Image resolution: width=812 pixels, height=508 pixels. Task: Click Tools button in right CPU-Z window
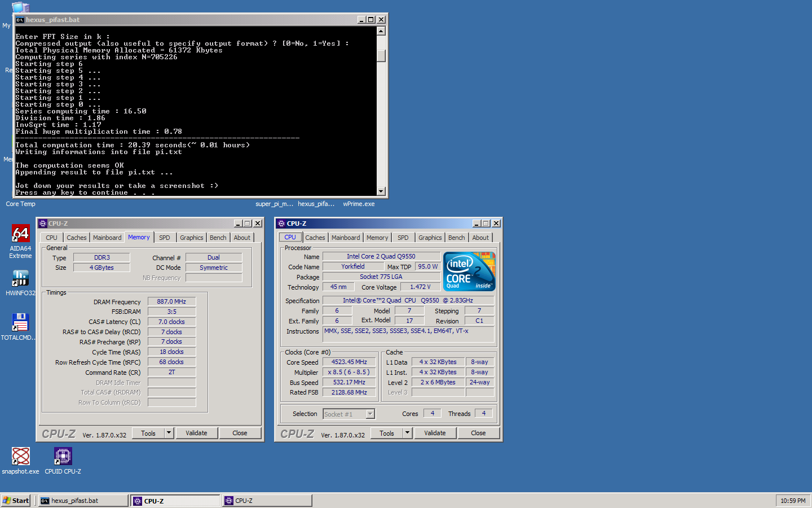point(387,433)
